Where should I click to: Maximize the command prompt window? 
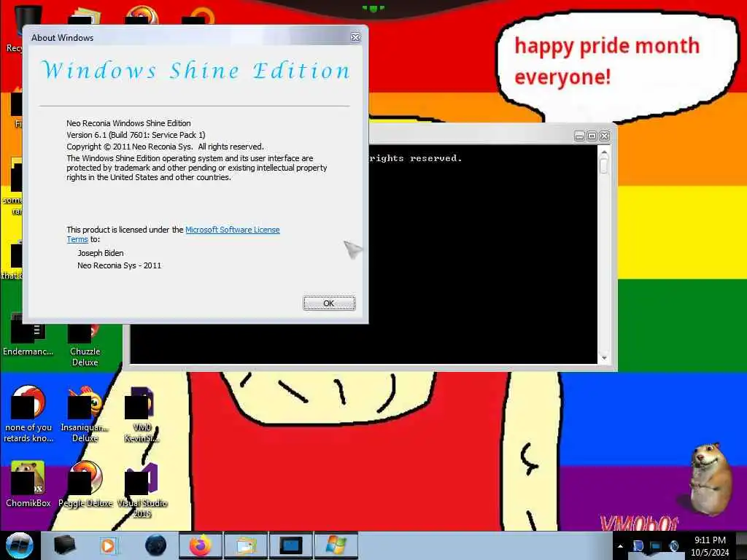pyautogui.click(x=592, y=136)
